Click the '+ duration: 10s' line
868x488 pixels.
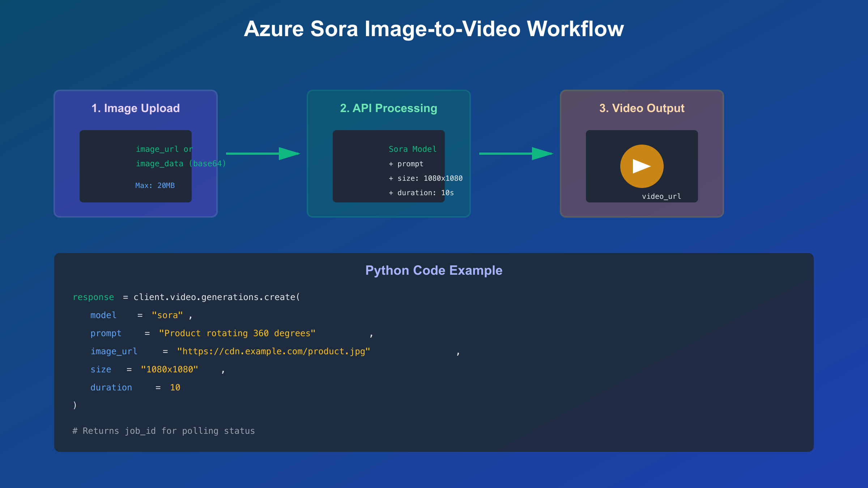click(421, 193)
